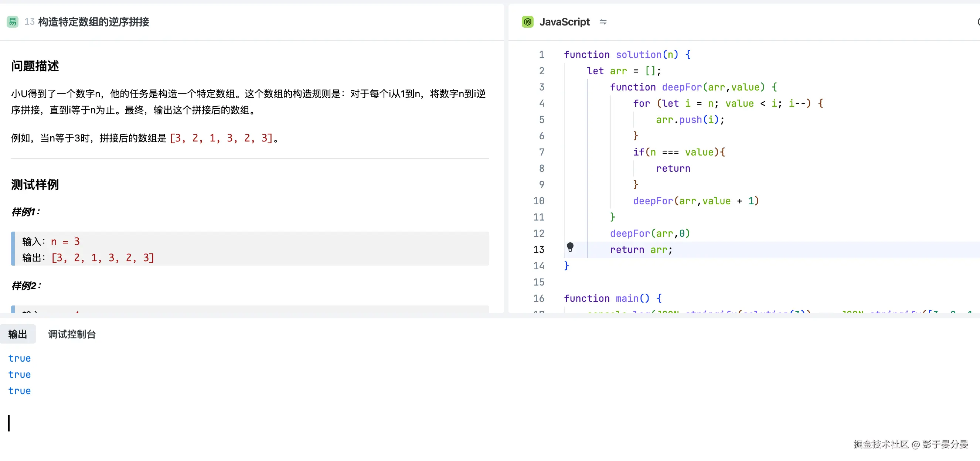Screen dimensions: 980x461
Task: Click the 样例1 input/output code block
Action: 249,249
